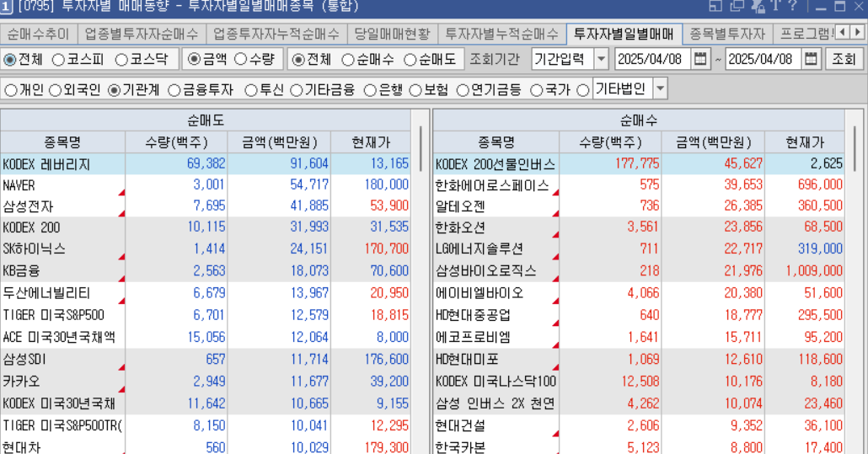Image resolution: width=868 pixels, height=454 pixels.
Task: Select the radio button beside 기타법인 dropdown
Action: point(582,91)
